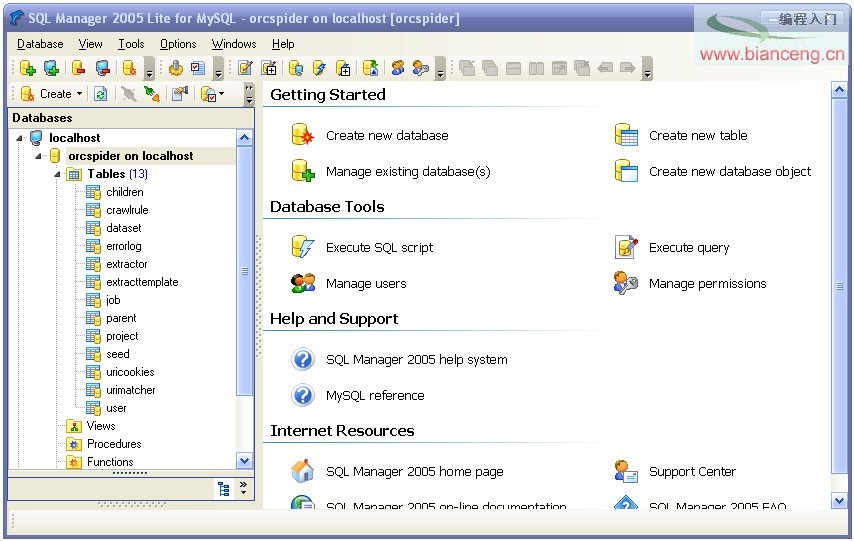The height and width of the screenshot is (541, 854).
Task: Click the Show SQL Editor toolbar icon
Action: (246, 68)
